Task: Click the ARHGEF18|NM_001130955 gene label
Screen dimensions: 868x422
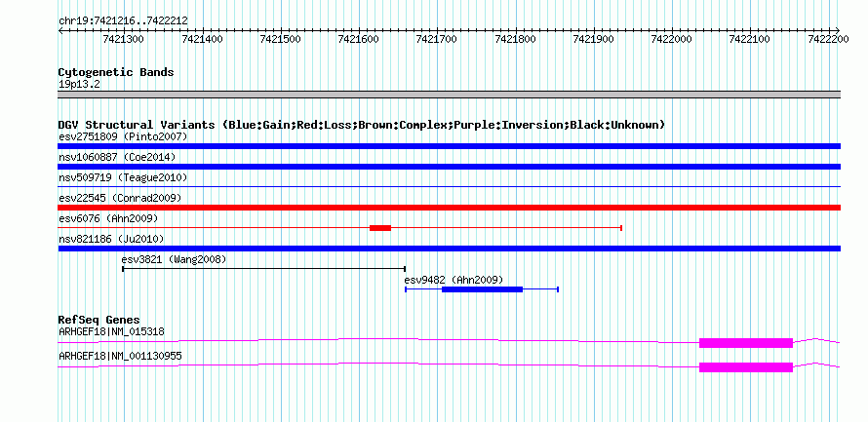Action: coord(120,356)
